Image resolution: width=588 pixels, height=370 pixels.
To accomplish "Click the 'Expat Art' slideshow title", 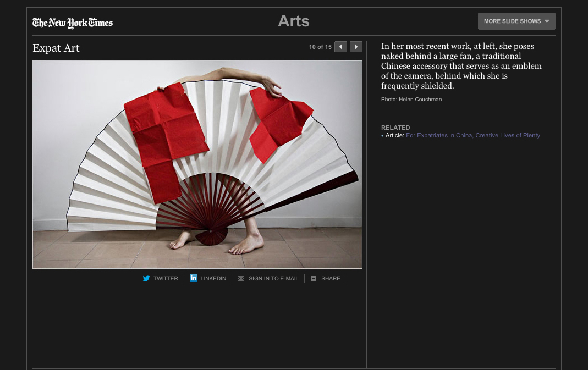I will pos(56,48).
